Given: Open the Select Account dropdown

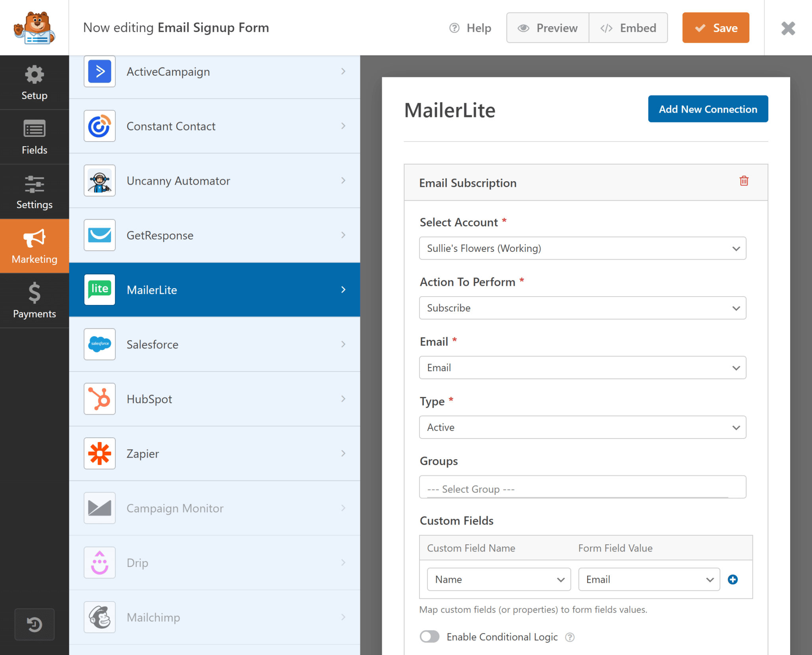Looking at the screenshot, I should [583, 248].
